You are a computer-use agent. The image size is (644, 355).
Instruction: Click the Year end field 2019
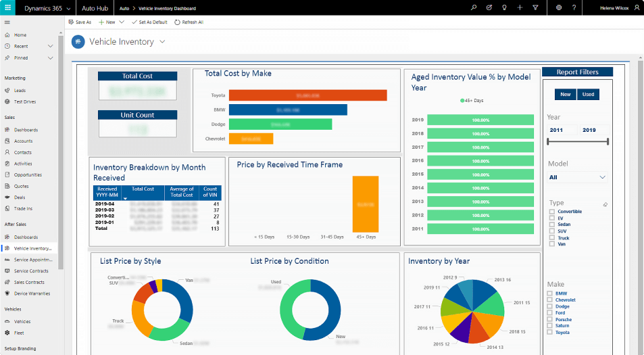pyautogui.click(x=594, y=130)
